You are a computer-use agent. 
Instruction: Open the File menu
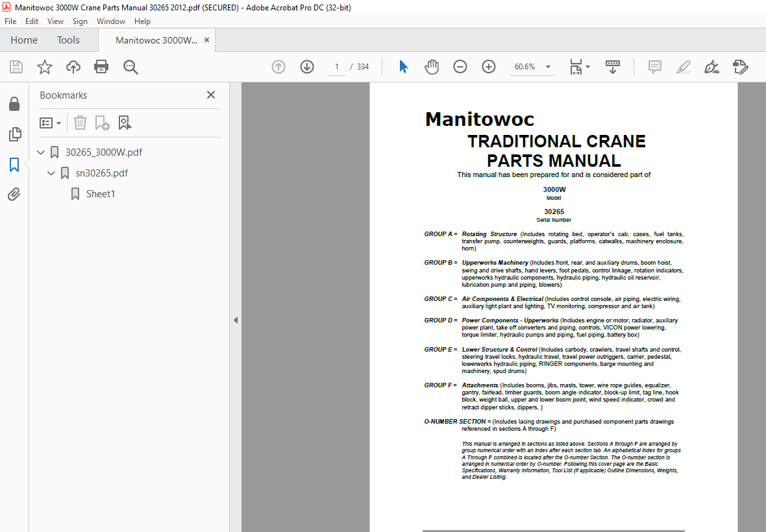tap(10, 21)
